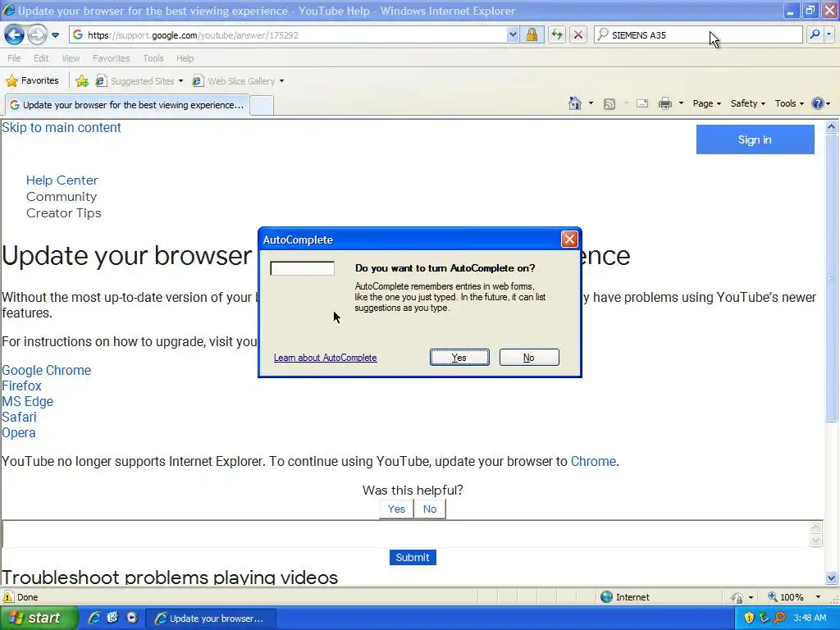
Task: Open the Edit menu
Action: [x=41, y=58]
